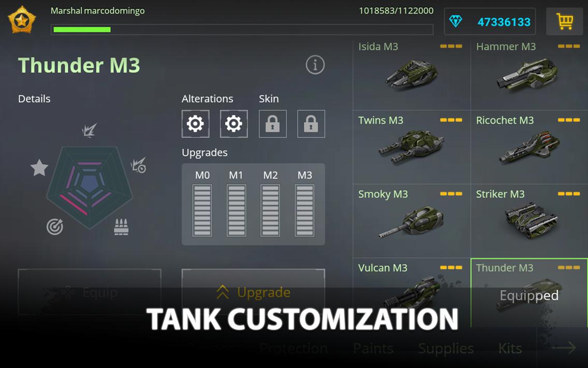Screen dimensions: 588x368
Task: Tap the crystal diamond currency icon
Action: coord(455,21)
